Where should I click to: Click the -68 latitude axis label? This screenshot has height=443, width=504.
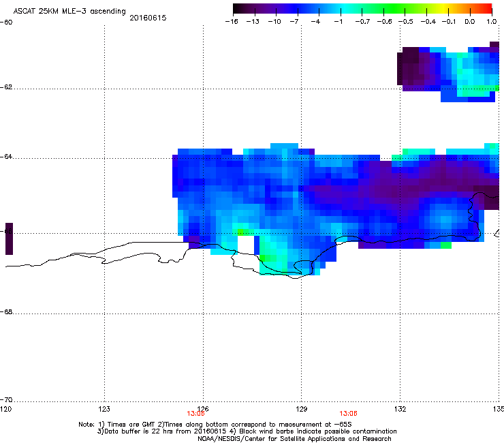[x=6, y=312]
